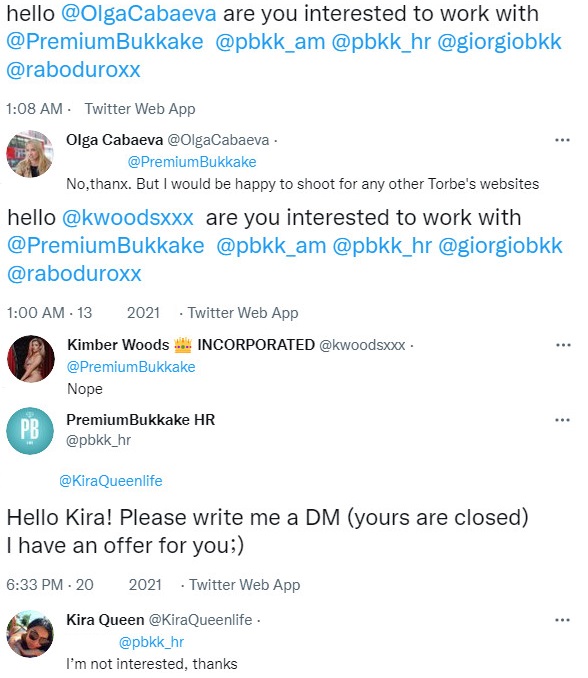Click the @kwoodsxxx mention in second tweet

coord(128,217)
